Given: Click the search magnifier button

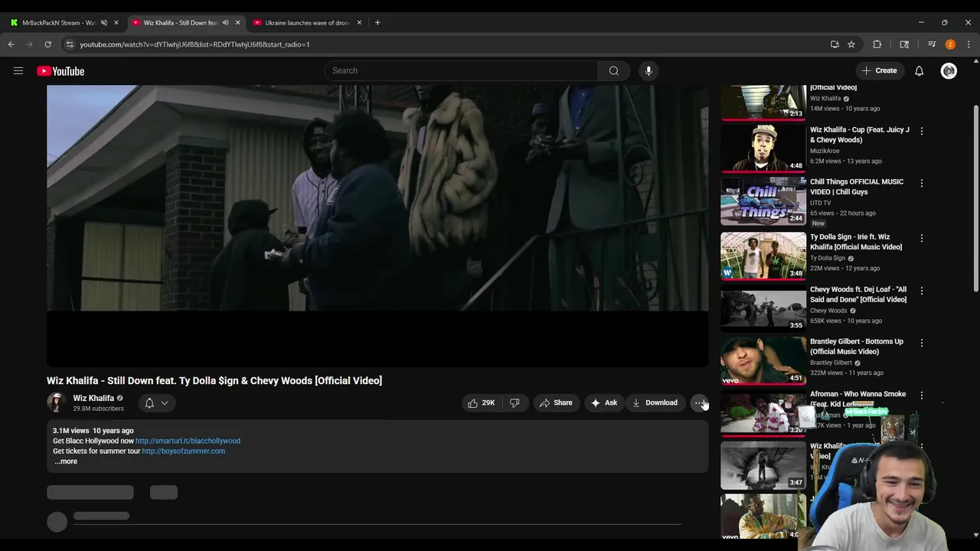Looking at the screenshot, I should [613, 70].
